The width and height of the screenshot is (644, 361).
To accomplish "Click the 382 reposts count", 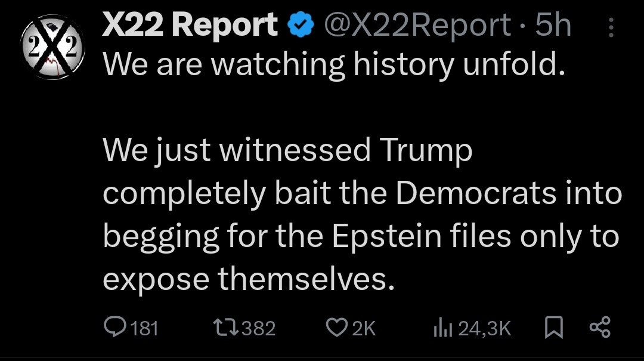I will (x=259, y=328).
